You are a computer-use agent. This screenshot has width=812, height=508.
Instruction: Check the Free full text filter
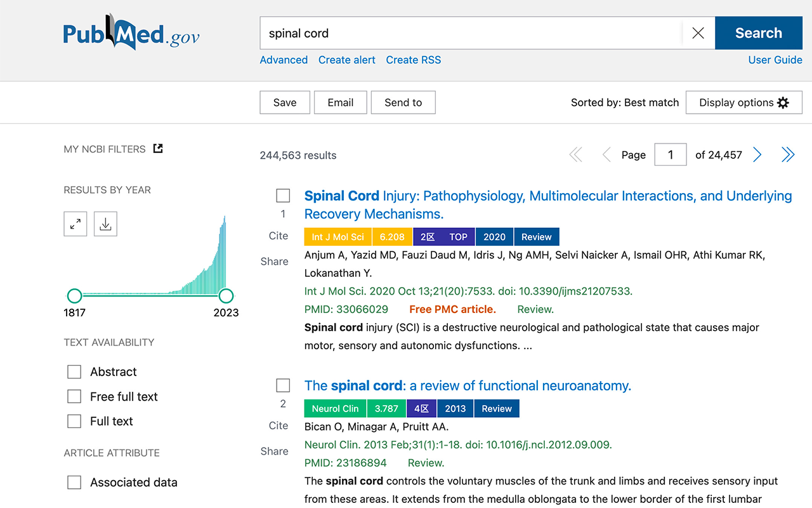click(x=74, y=396)
